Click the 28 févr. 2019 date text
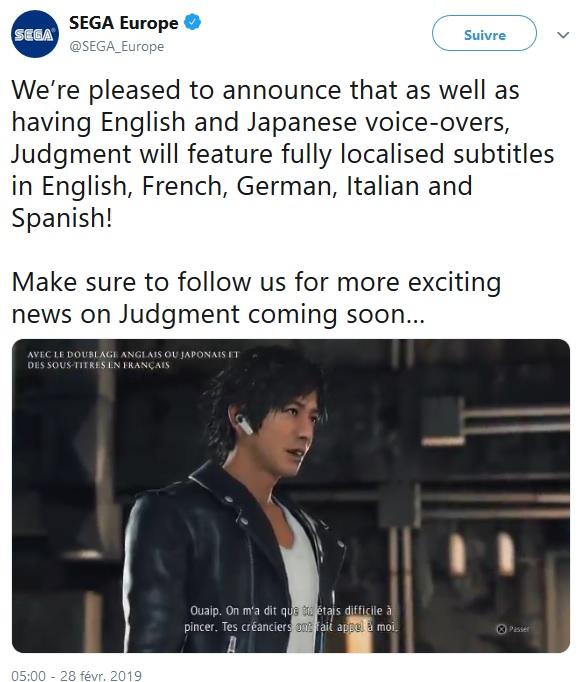 (101, 675)
